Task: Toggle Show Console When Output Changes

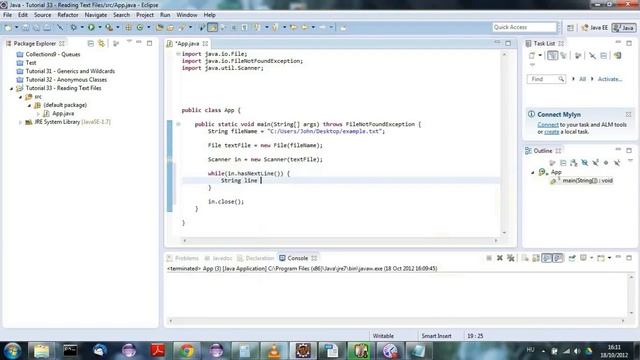Action: [547, 258]
